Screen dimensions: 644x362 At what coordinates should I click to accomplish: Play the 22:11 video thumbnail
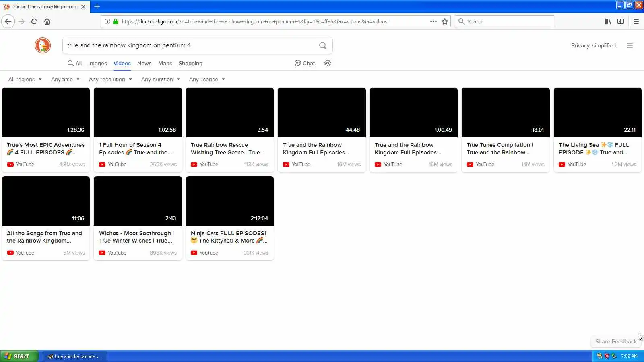tap(598, 112)
